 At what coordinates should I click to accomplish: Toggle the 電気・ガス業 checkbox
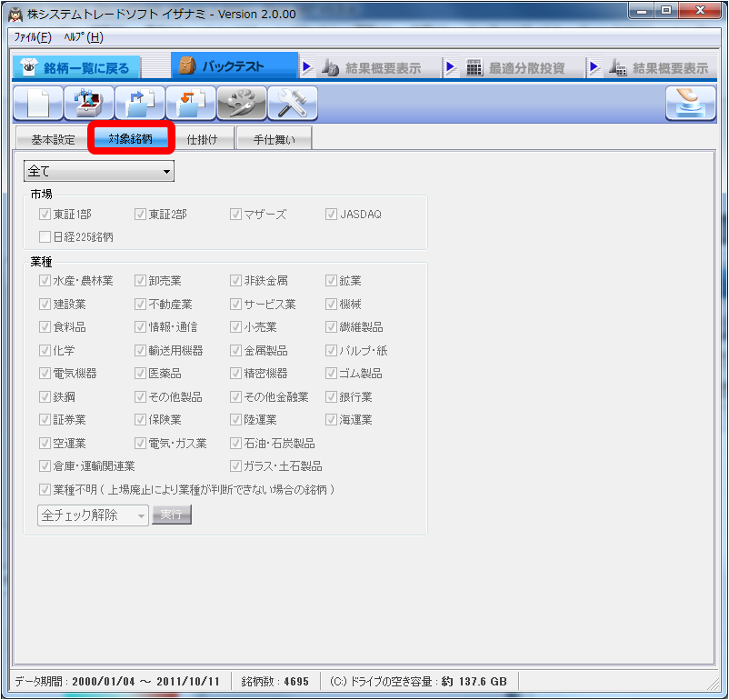coord(140,444)
